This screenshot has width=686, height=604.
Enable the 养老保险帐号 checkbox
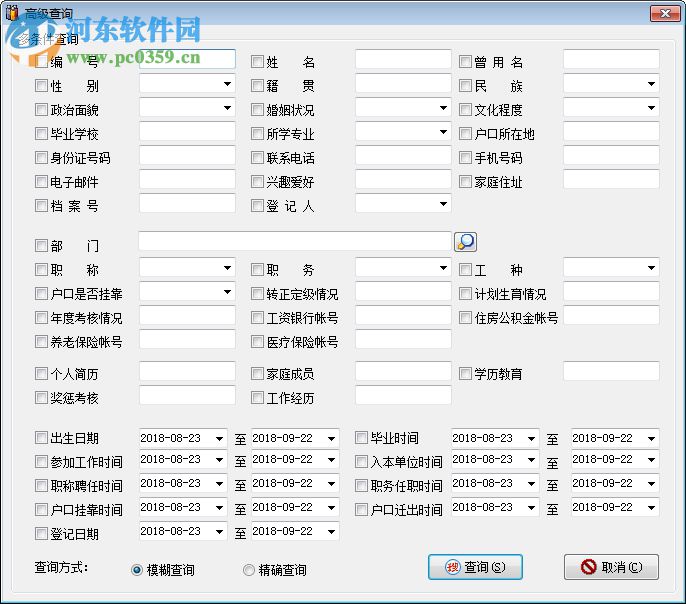coord(41,342)
